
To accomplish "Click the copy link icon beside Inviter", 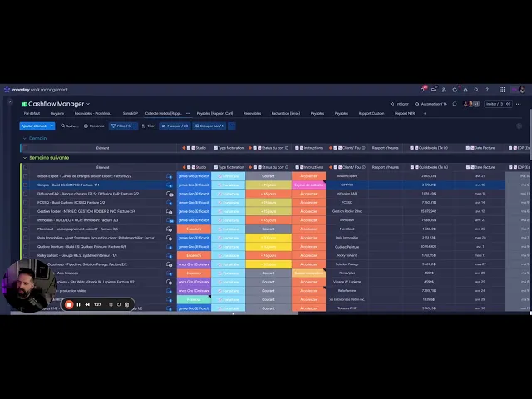I will pos(508,104).
